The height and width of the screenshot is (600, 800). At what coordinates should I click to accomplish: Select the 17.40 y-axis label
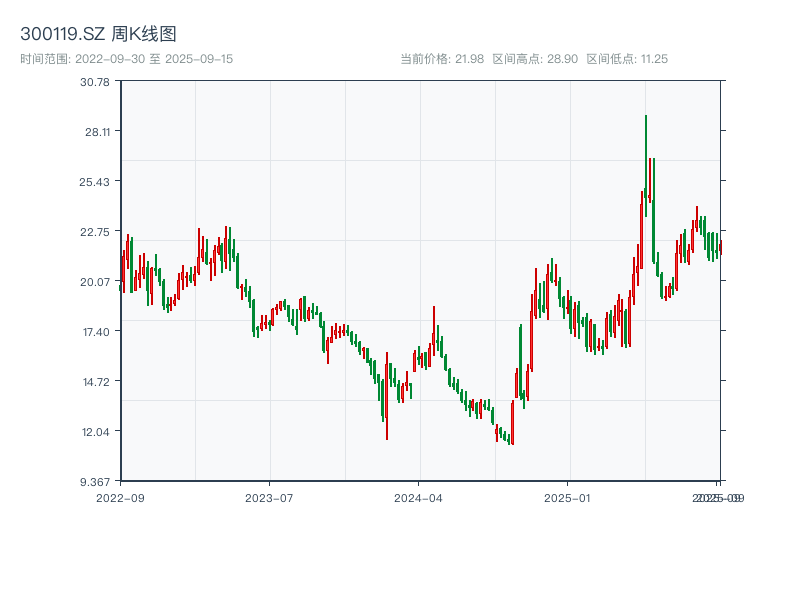click(x=95, y=331)
